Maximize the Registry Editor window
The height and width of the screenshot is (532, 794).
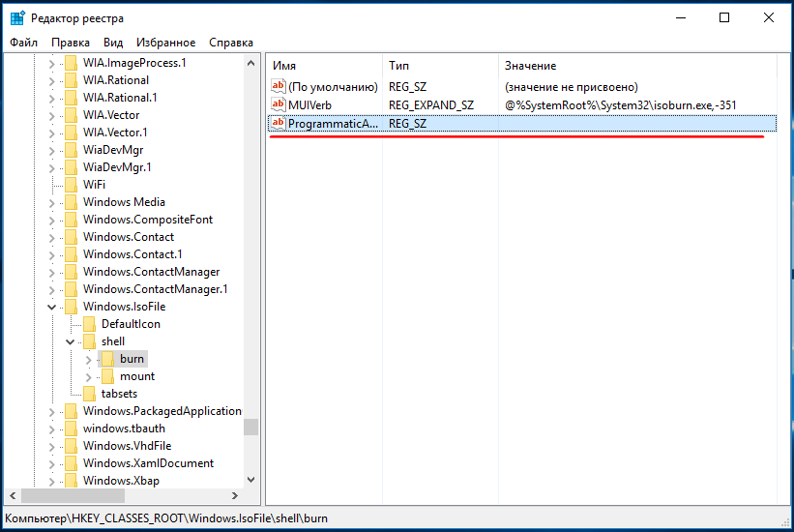click(724, 17)
